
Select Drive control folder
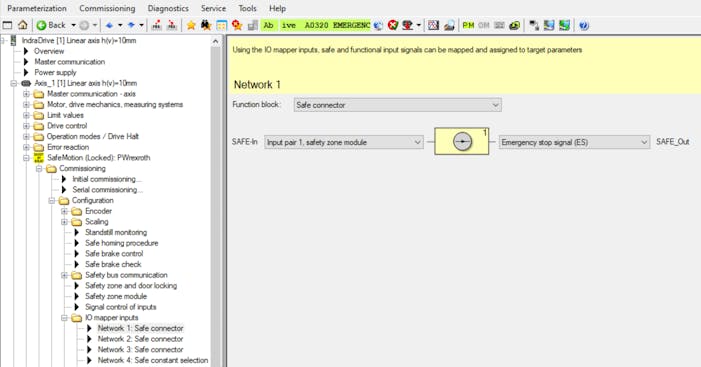pos(67,126)
